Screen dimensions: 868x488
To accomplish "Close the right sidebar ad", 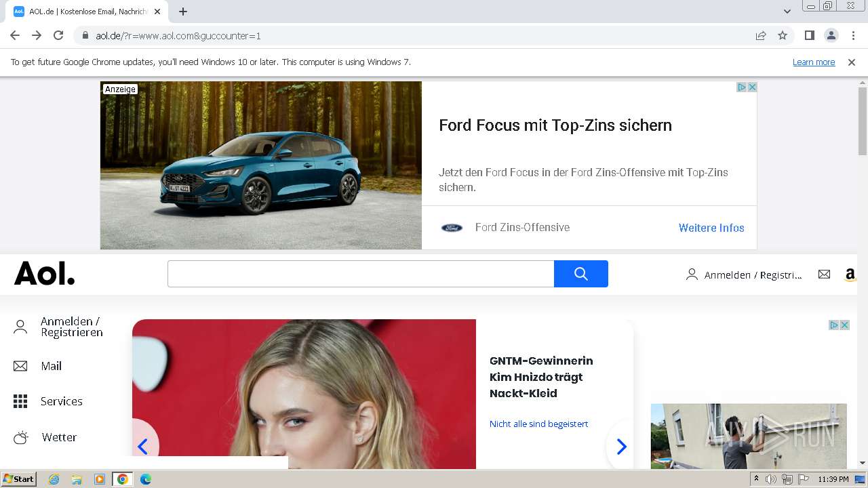I will (845, 325).
